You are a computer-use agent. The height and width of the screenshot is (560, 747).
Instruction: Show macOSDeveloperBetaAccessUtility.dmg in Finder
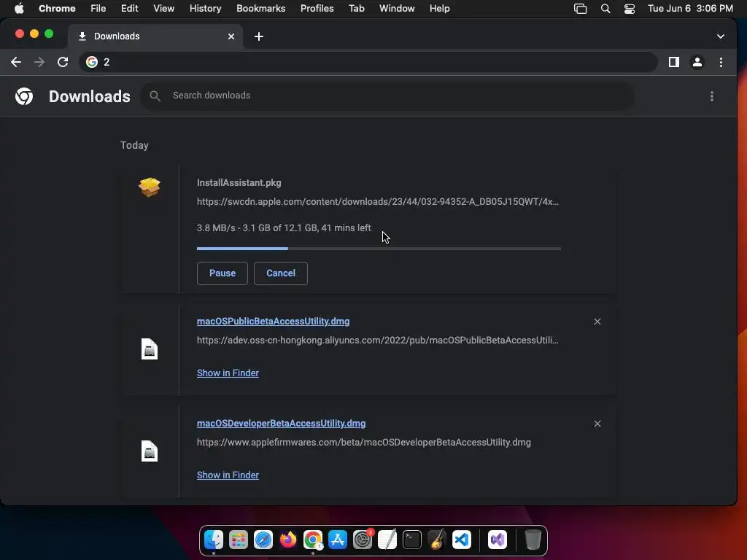click(228, 475)
